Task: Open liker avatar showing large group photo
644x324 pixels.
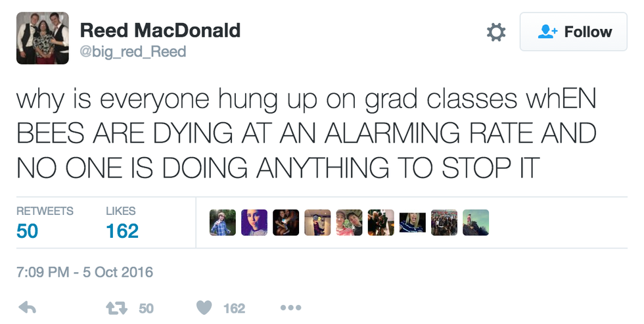Action: coord(444,223)
